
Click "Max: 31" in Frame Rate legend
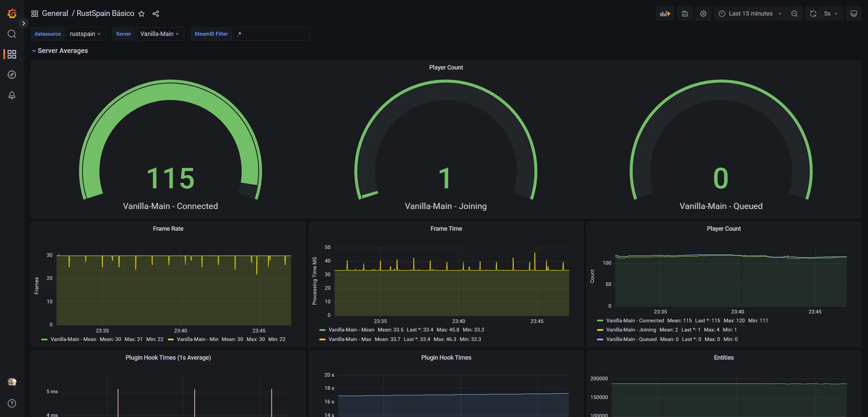[x=133, y=339]
